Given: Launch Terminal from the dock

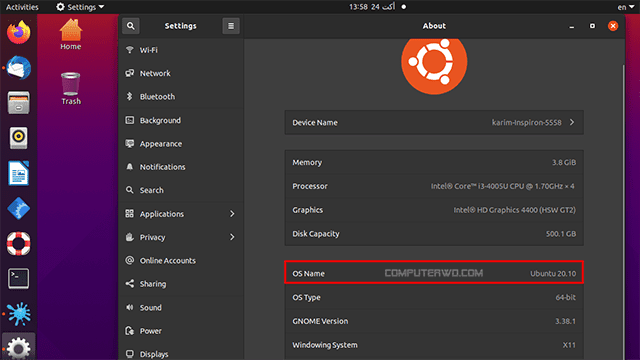Looking at the screenshot, I should coord(18,278).
